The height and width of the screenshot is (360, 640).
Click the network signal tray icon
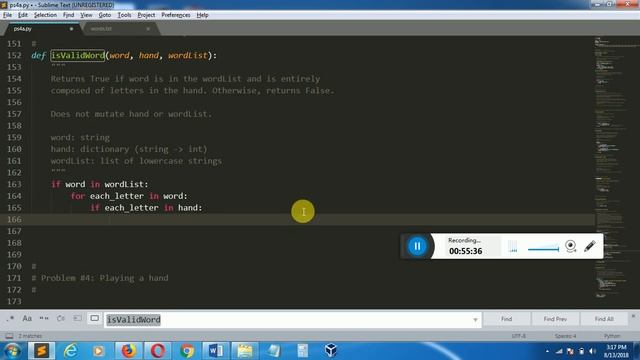coord(559,351)
